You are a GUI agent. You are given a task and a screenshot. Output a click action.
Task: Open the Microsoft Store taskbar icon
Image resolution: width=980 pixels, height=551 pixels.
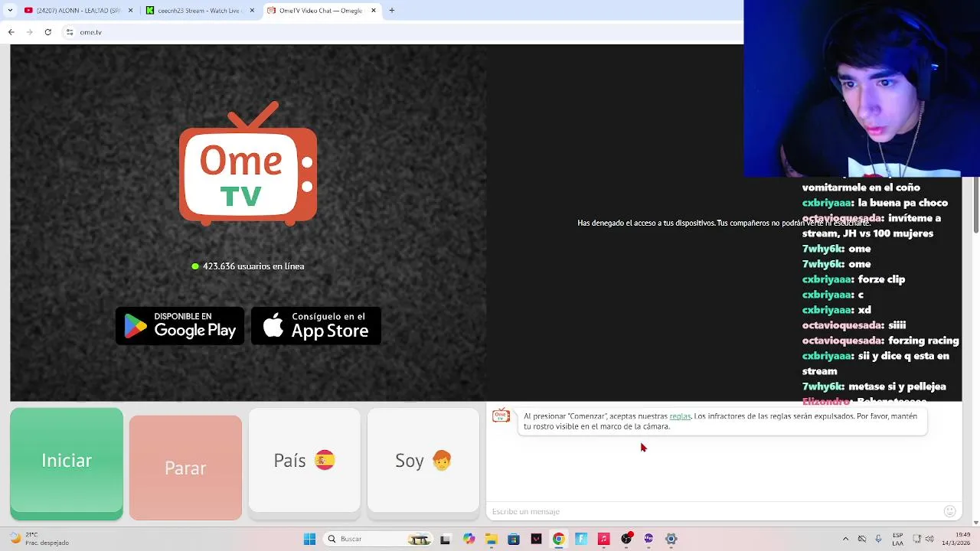point(514,539)
